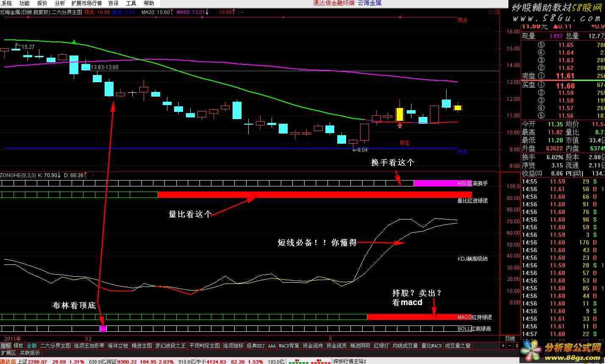Viewport: 605px width, 364px height.
Task: Open the 日线 period selector
Action: tap(510, 339)
